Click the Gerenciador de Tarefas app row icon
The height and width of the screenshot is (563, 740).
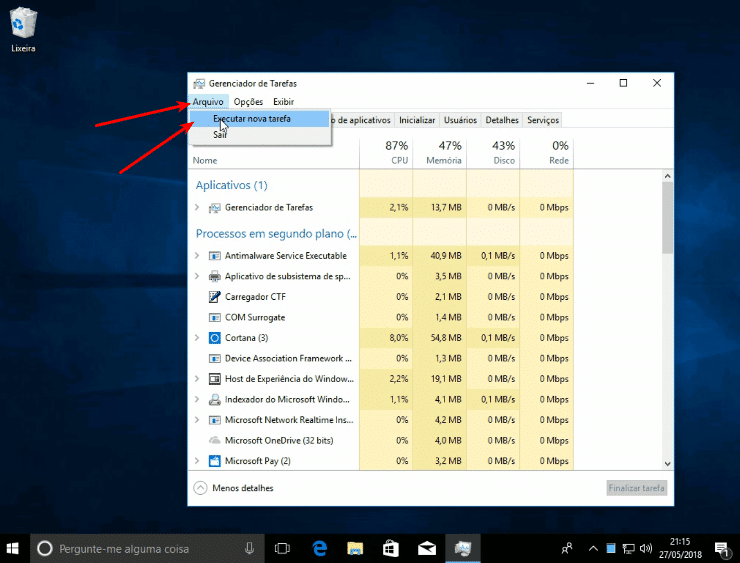214,208
